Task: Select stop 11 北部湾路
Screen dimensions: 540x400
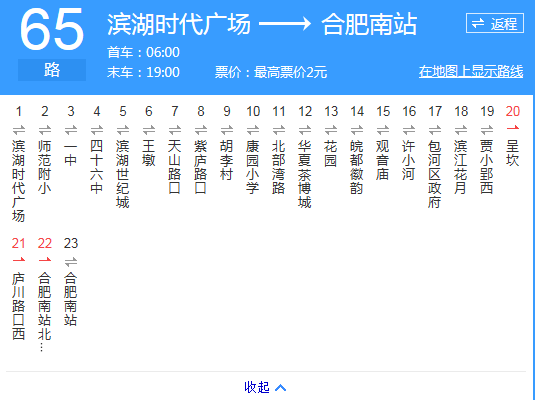Action: pos(279,167)
